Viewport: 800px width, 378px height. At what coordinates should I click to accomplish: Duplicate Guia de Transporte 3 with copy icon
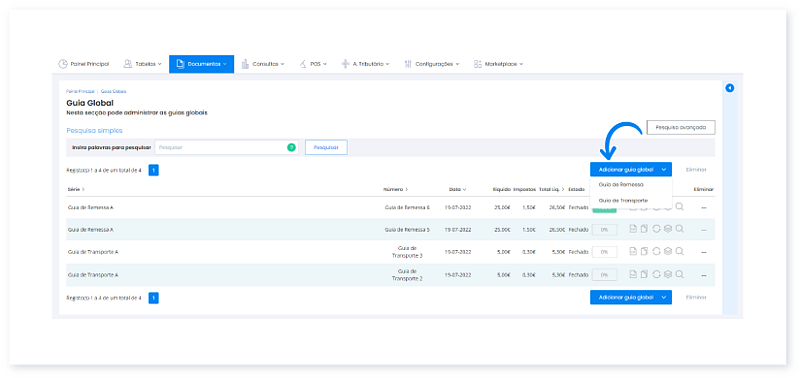point(644,251)
